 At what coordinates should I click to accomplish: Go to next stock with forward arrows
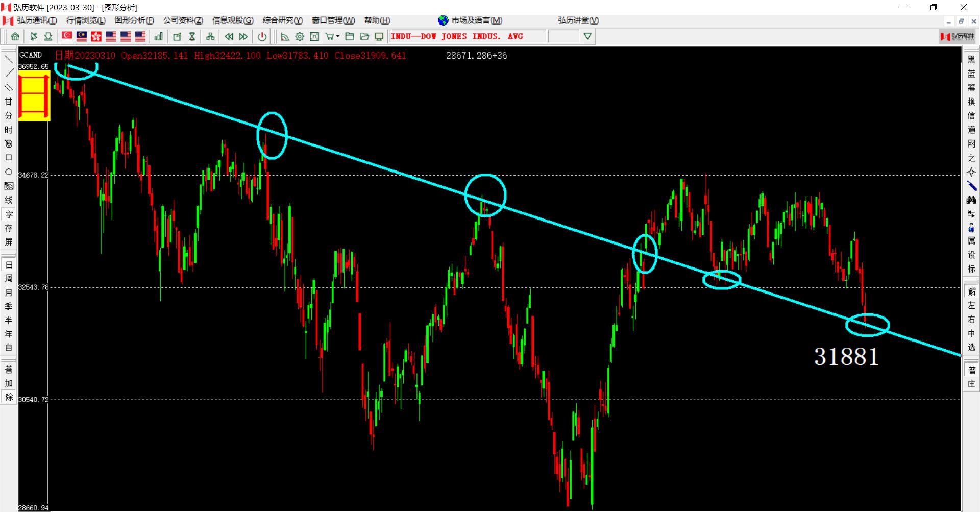[243, 36]
